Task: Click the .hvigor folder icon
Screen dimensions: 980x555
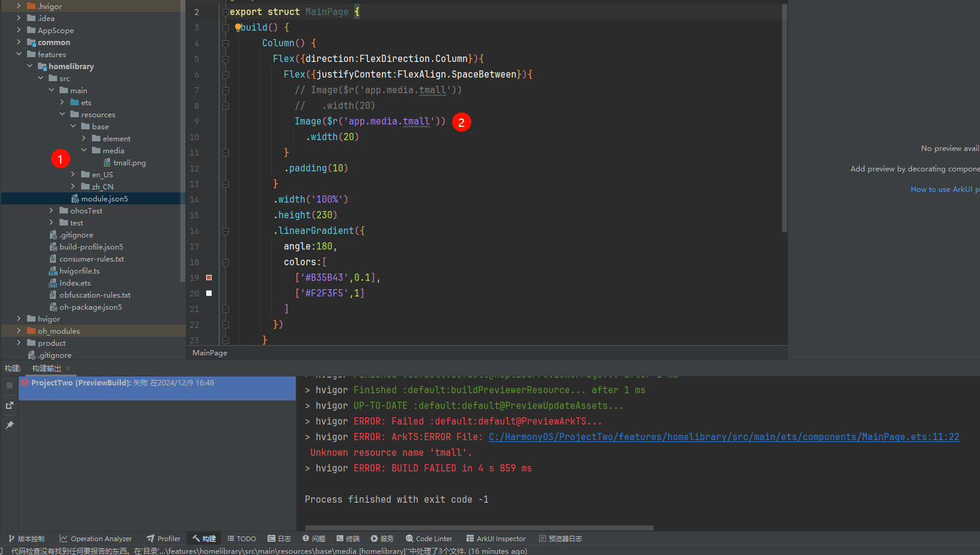Action: (x=31, y=6)
